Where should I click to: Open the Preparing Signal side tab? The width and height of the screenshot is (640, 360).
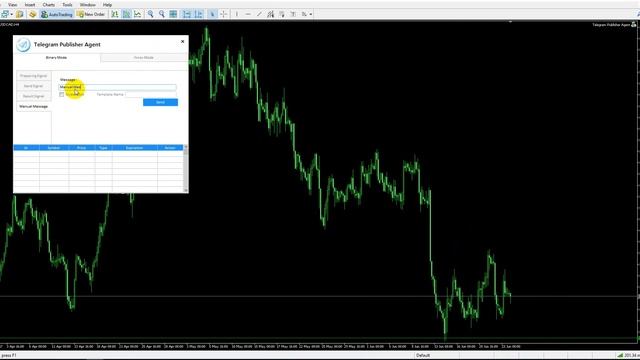[33, 76]
